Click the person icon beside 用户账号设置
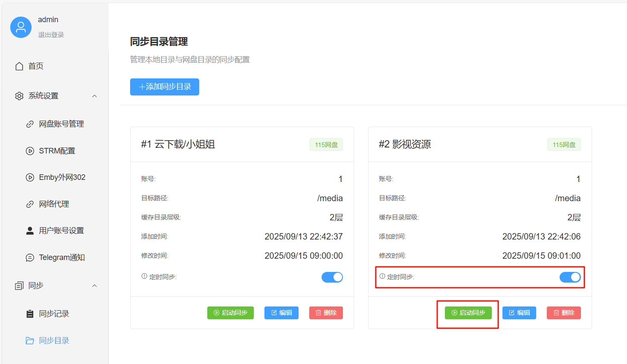The width and height of the screenshot is (627, 364). (x=29, y=231)
